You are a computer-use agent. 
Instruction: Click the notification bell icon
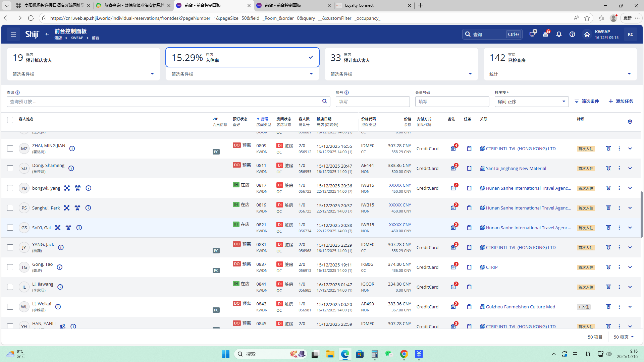[x=559, y=34]
